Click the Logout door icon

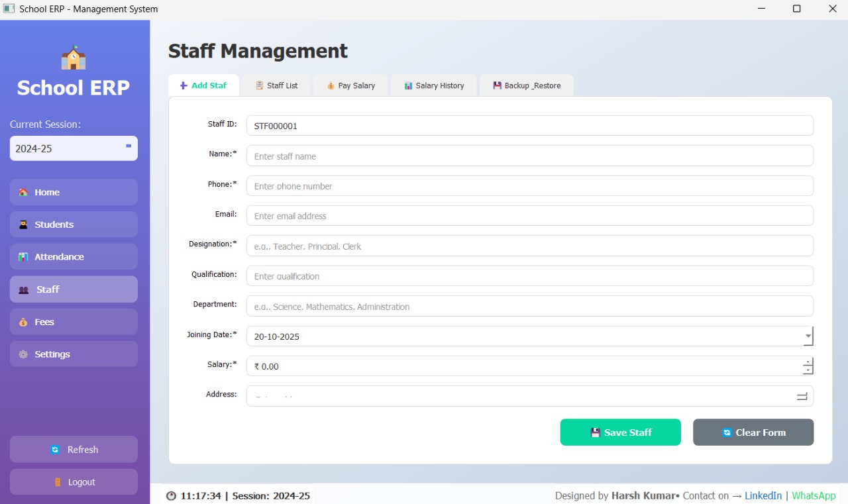(58, 482)
